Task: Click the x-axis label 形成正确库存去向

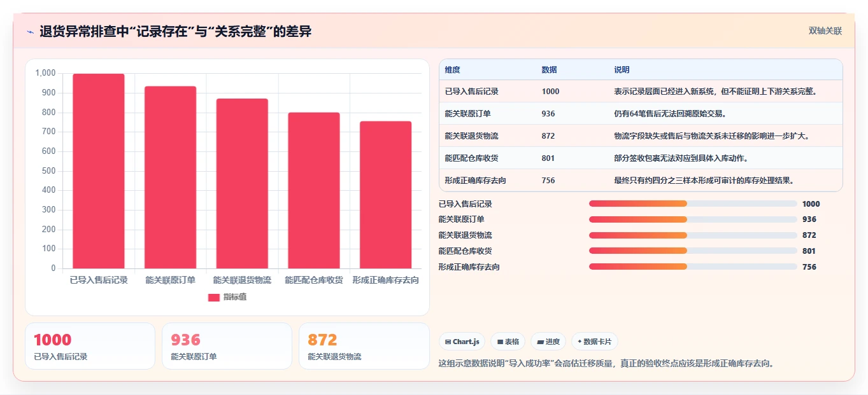Action: tap(385, 280)
